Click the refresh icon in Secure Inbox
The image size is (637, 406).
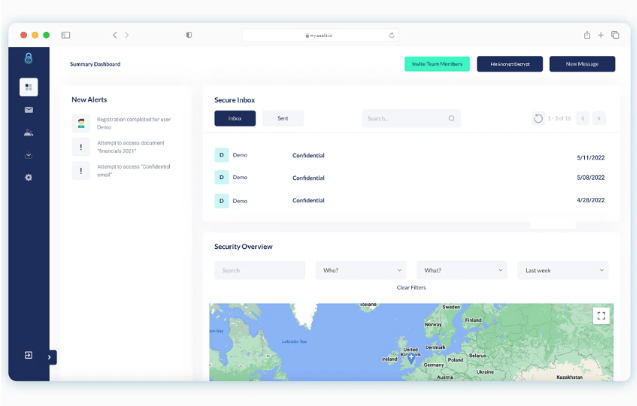click(x=538, y=118)
